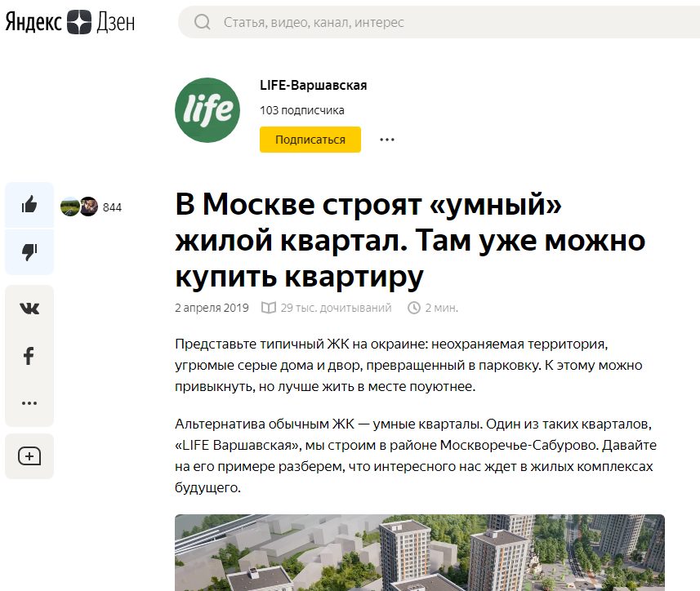Share article on VK

29,309
